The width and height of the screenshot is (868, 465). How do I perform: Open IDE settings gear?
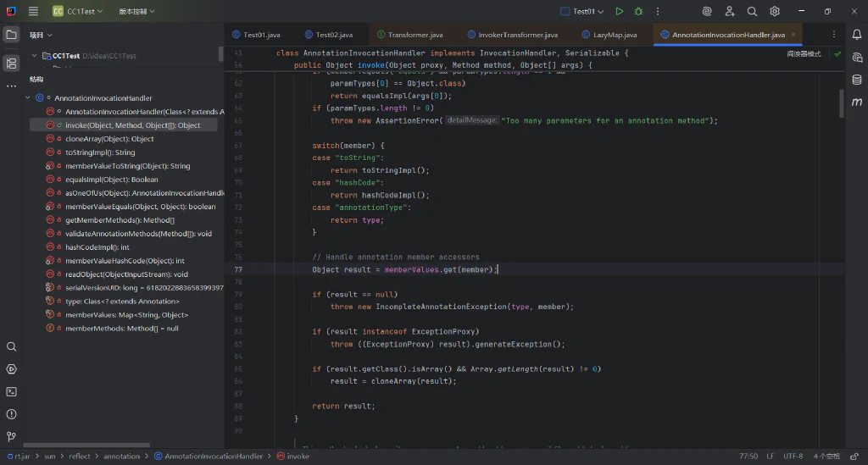click(775, 11)
